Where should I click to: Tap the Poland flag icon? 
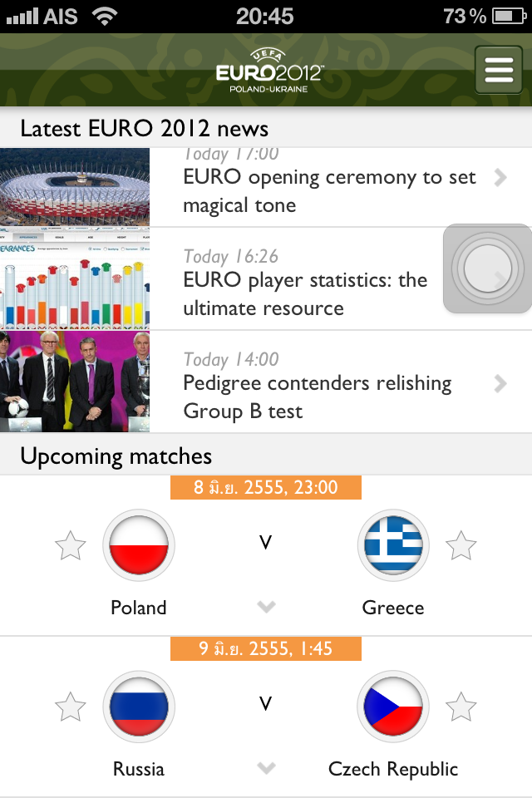tap(139, 545)
